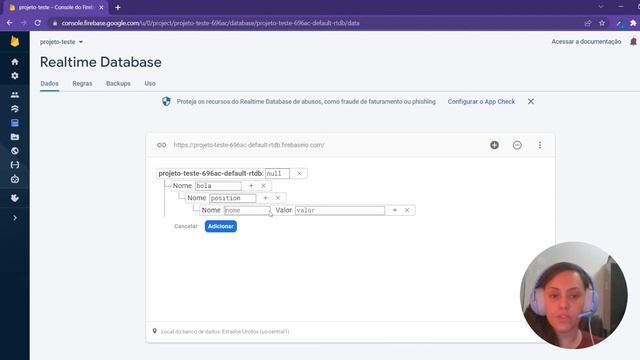This screenshot has width=640, height=360.
Task: Add child to position node
Action: [265, 198]
